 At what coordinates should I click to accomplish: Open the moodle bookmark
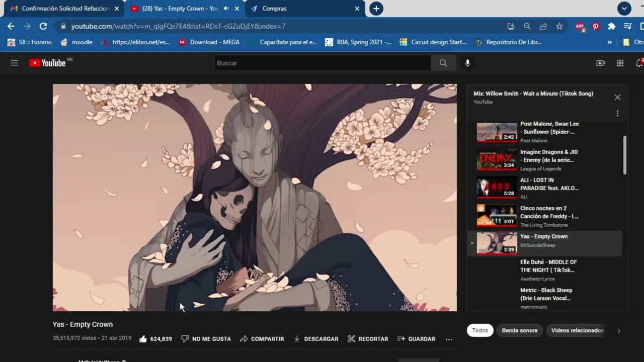click(x=76, y=42)
